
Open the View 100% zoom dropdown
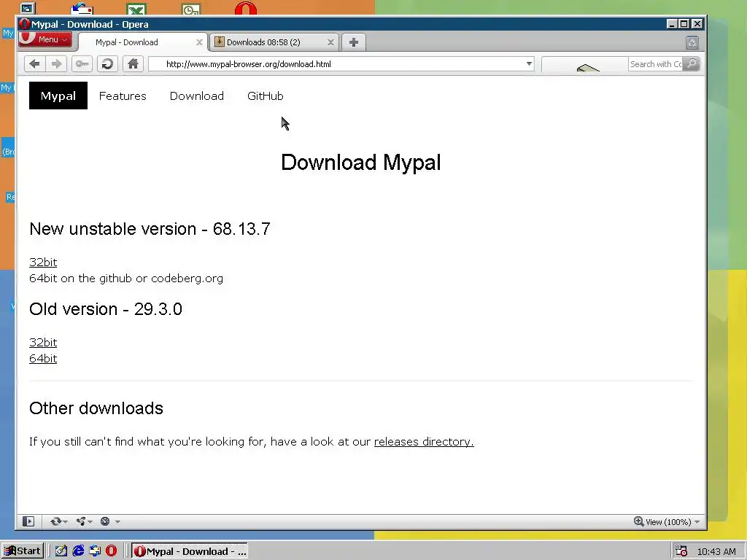tap(667, 522)
